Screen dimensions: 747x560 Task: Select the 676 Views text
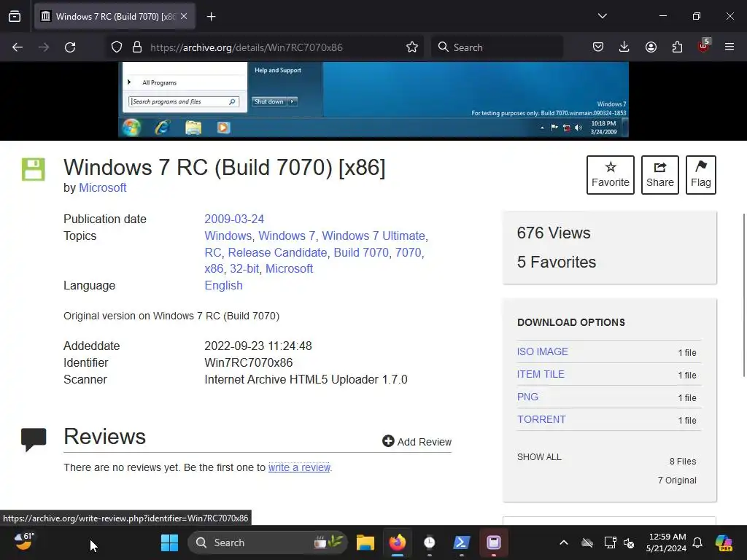pos(554,233)
